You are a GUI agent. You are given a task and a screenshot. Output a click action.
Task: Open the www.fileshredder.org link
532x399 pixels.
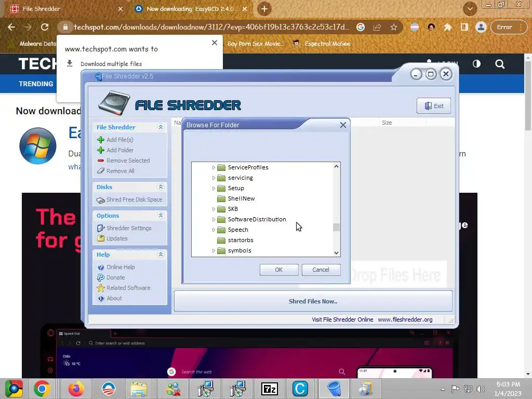405,320
